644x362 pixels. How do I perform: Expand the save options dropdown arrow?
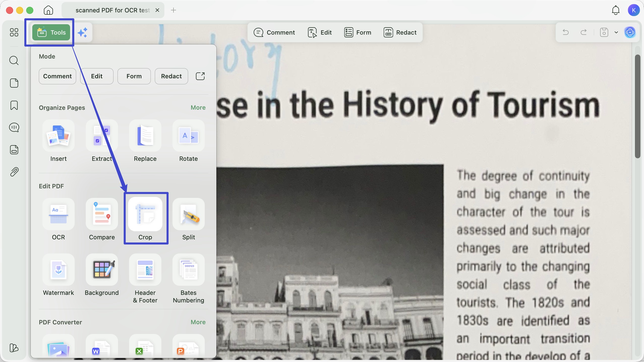pyautogui.click(x=616, y=32)
